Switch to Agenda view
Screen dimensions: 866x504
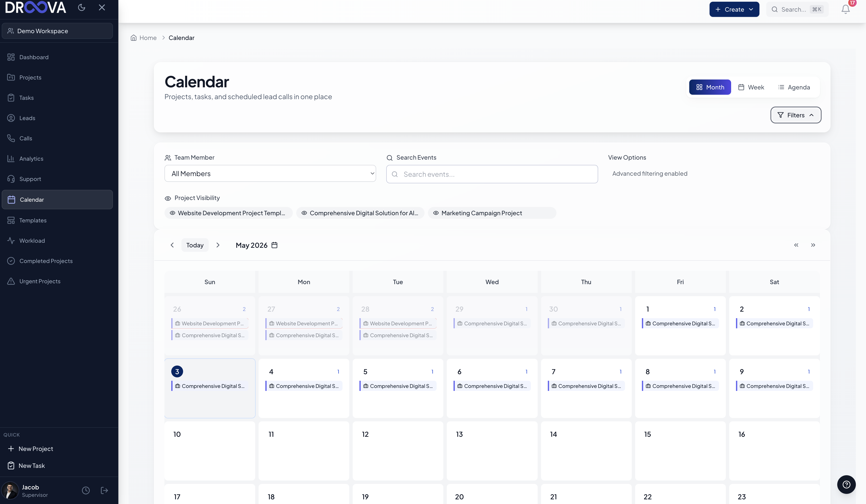click(794, 87)
